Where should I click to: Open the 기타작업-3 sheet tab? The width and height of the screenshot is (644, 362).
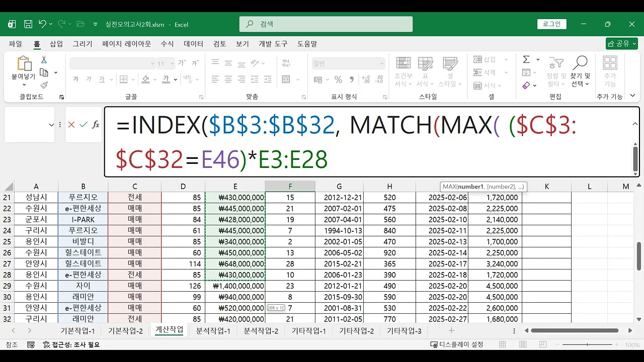(x=404, y=331)
